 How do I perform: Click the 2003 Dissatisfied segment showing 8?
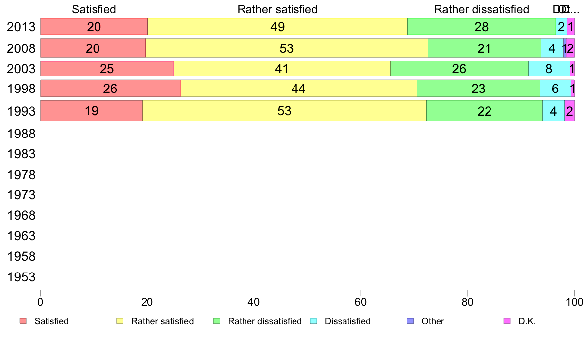(x=548, y=69)
